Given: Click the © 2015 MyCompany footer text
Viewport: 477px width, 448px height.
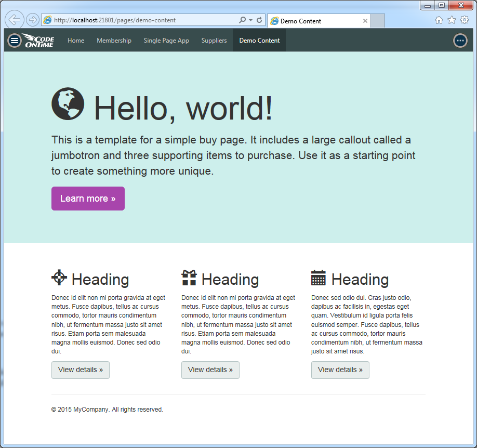Looking at the screenshot, I should coord(107,410).
